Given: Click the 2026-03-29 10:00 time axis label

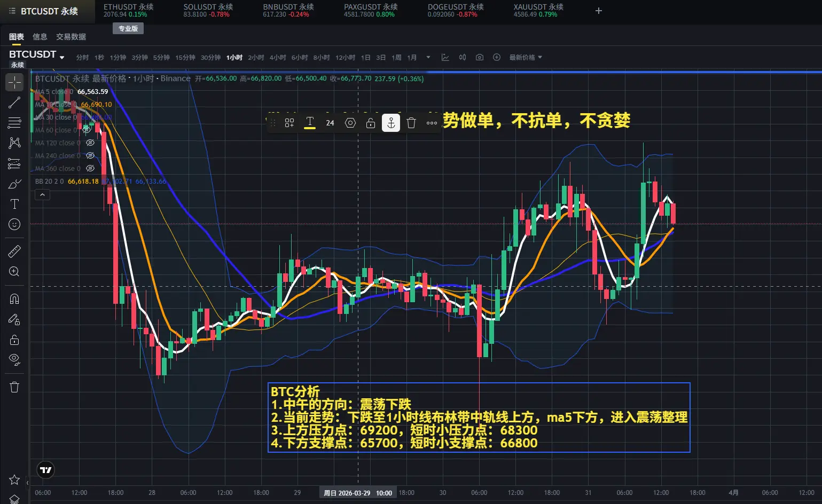Looking at the screenshot, I should pyautogui.click(x=358, y=493).
